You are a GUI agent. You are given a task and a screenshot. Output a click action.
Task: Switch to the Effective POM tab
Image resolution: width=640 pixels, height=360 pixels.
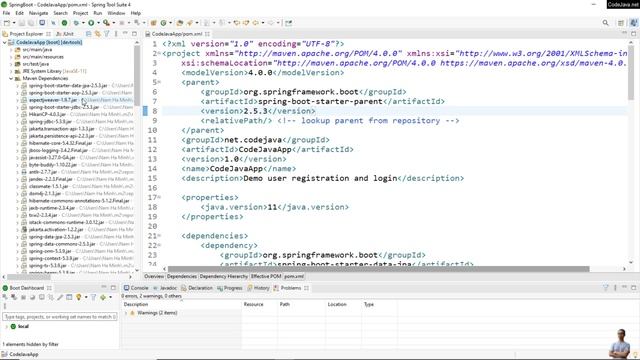266,277
